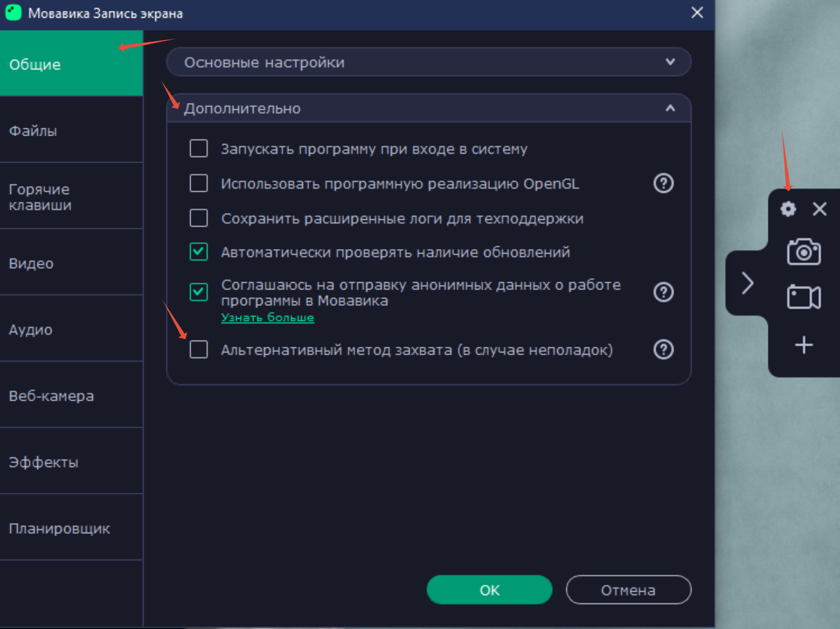
Task: Confirm settings with the OK button
Action: [489, 590]
